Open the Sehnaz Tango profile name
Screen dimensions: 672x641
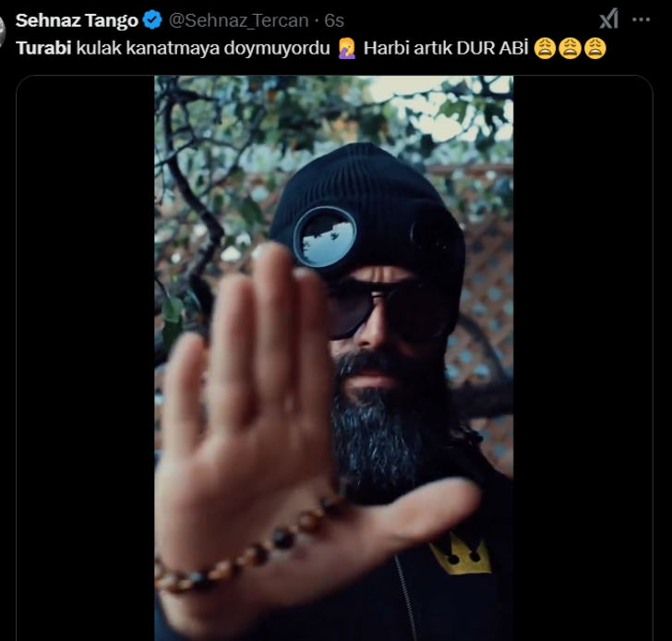click(x=77, y=20)
